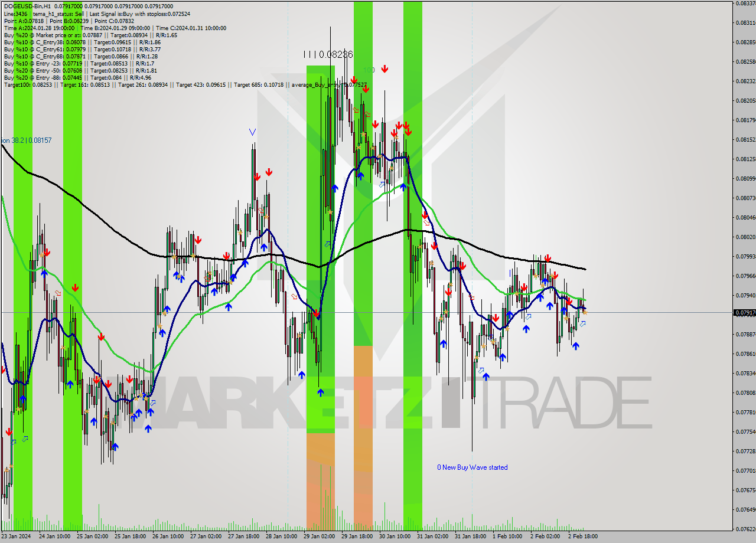Click the 0.0778 level on price axis
Image resolution: width=756 pixels, height=543 pixels.
pyautogui.click(x=745, y=412)
